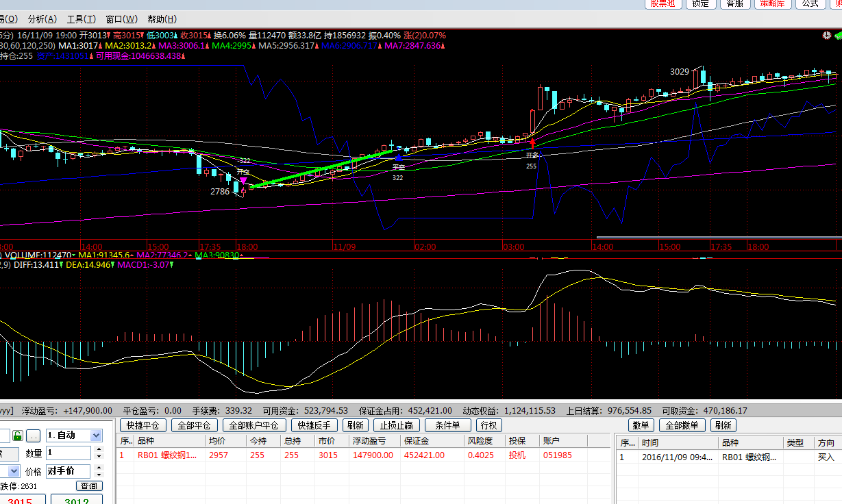Click the green padlock lock icon
842x504 pixels.
[x=18, y=436]
